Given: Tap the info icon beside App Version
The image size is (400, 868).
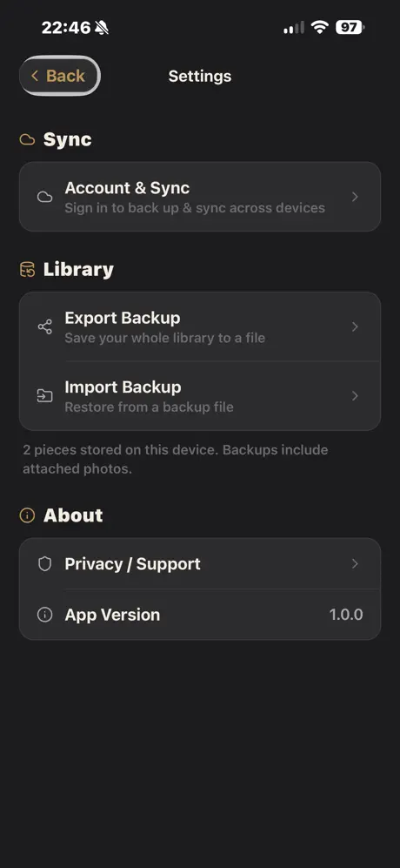Looking at the screenshot, I should point(45,615).
